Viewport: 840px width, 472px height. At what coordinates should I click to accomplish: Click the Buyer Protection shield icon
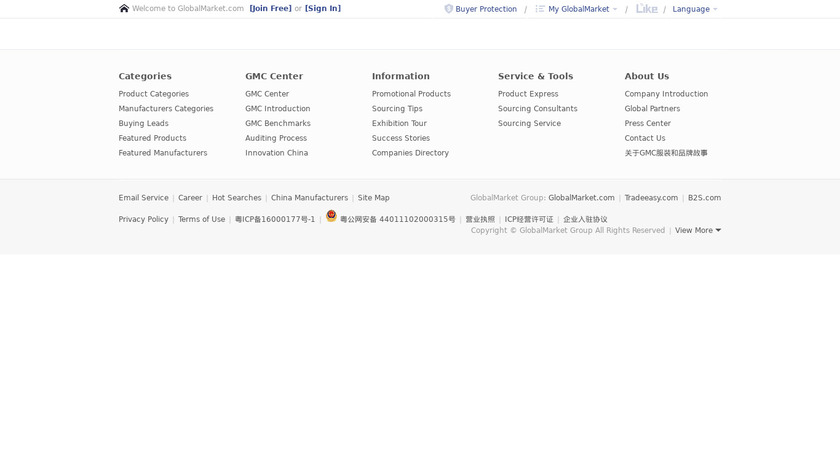pos(449,9)
